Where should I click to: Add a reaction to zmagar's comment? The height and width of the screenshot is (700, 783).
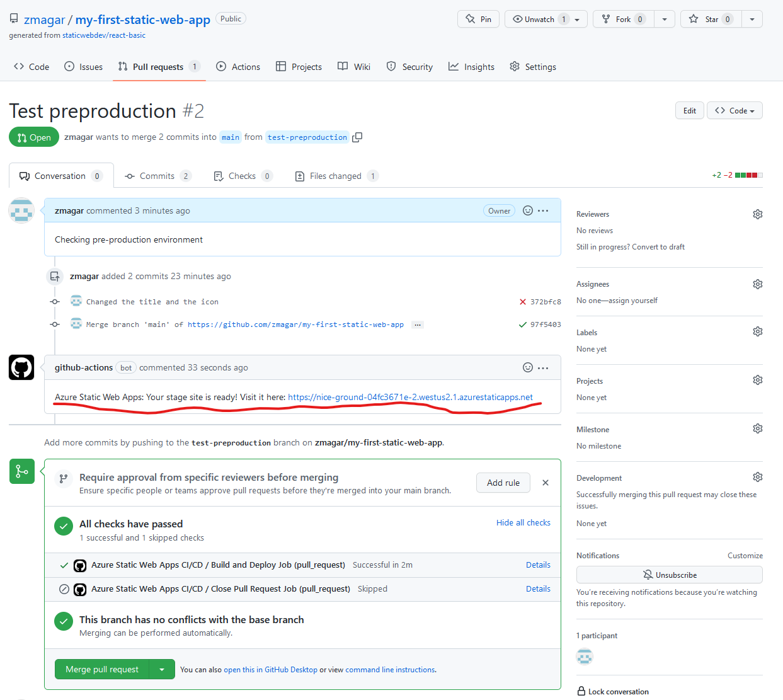pyautogui.click(x=527, y=210)
